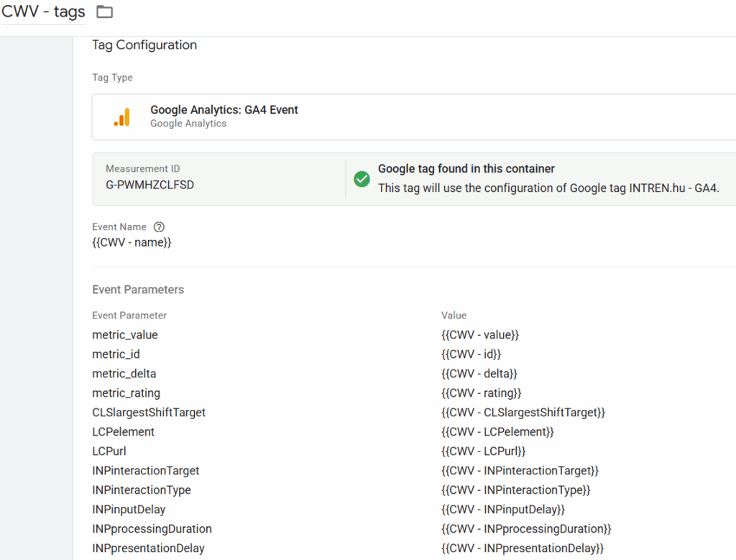The height and width of the screenshot is (560, 736).
Task: Click the {{CWV - INPinputDelay}} variable value
Action: coord(502,509)
